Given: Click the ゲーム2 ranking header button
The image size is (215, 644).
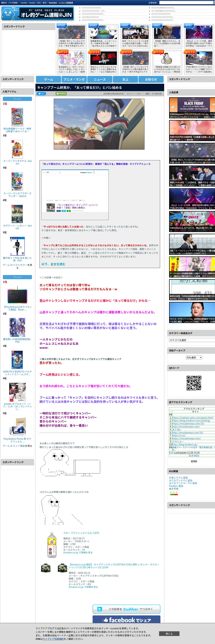Looking at the screenshot, I should [x=17, y=277].
